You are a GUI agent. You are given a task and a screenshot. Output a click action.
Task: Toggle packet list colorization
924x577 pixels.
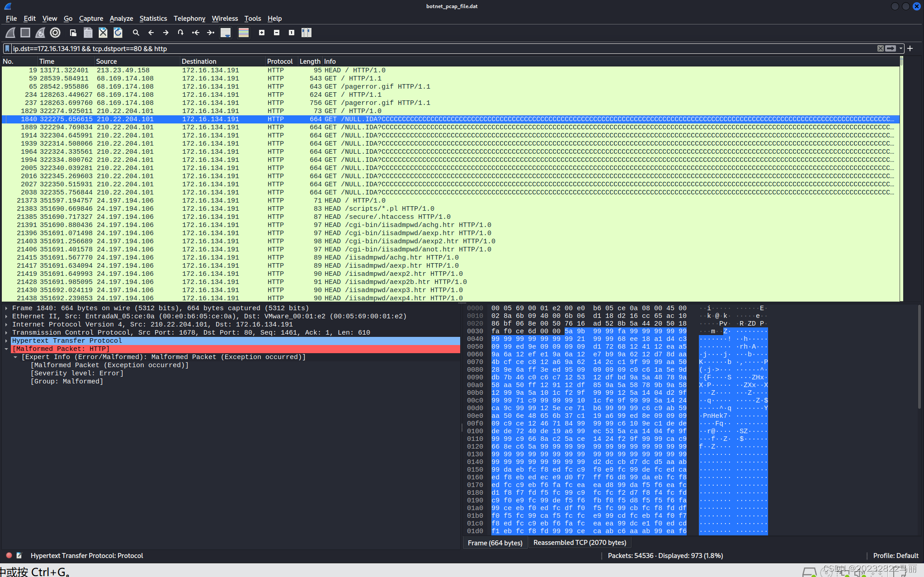pyautogui.click(x=244, y=33)
